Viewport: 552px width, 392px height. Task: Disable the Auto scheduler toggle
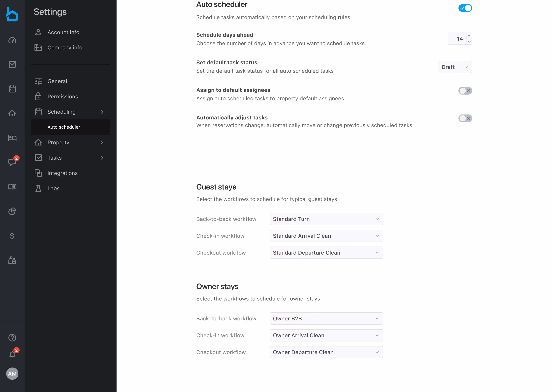(x=465, y=8)
